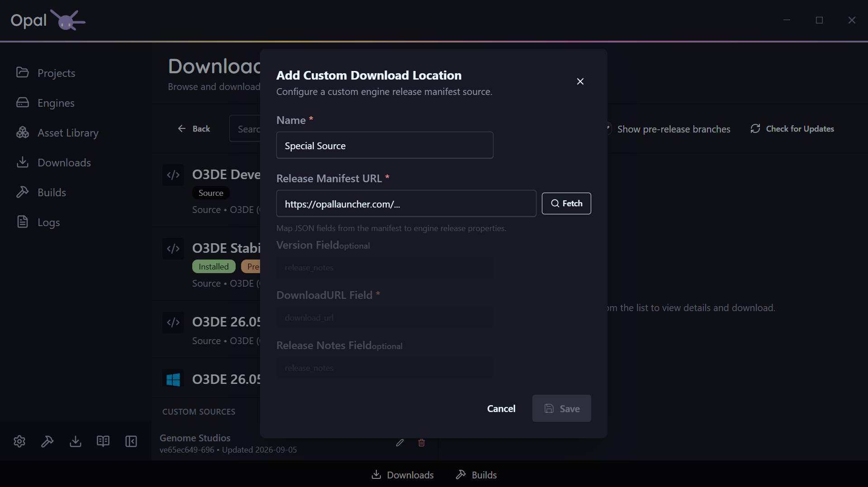Click the Release Notes Field input
Screen dimensions: 868x487
pos(384,368)
